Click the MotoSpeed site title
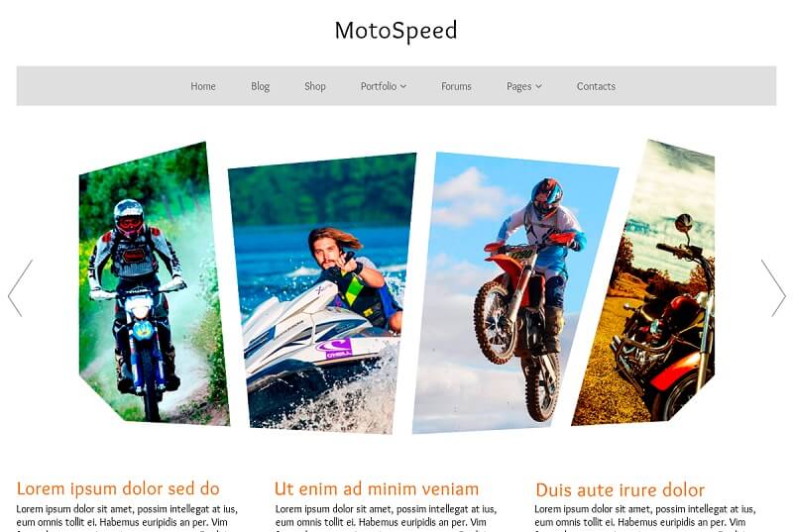793x532 pixels. tap(396, 31)
